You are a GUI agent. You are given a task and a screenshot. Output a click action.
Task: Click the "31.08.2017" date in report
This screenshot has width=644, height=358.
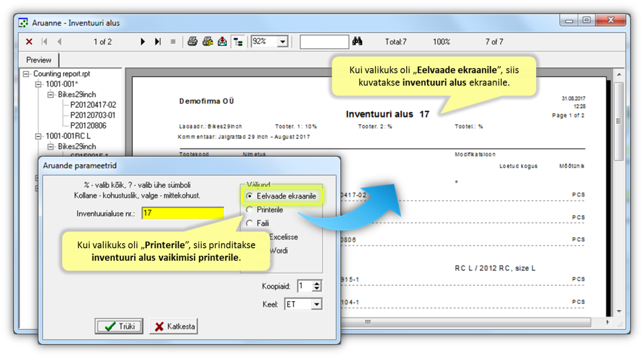[x=573, y=99]
